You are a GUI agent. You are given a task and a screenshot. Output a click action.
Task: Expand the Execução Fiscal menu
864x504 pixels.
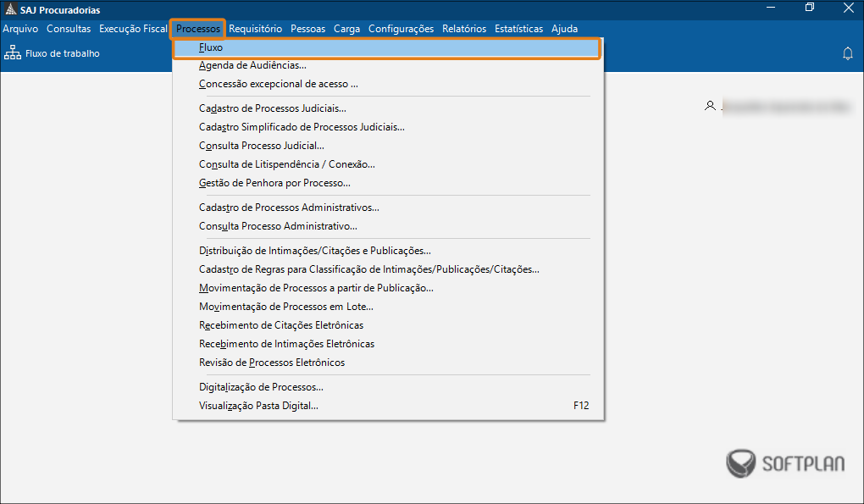pos(133,29)
